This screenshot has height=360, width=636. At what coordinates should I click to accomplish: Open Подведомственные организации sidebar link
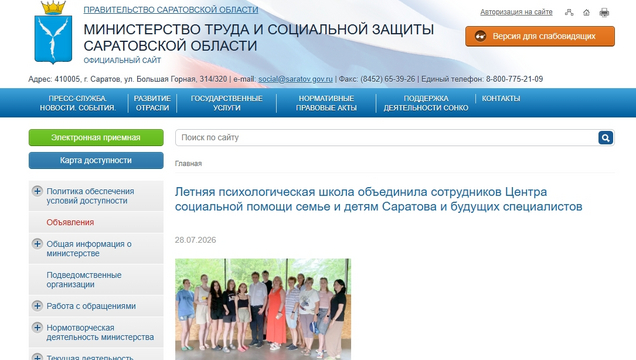pos(84,280)
